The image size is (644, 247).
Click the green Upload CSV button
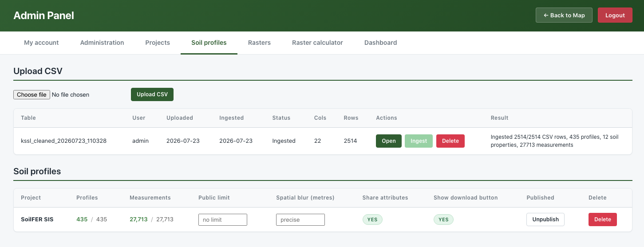[x=152, y=94]
